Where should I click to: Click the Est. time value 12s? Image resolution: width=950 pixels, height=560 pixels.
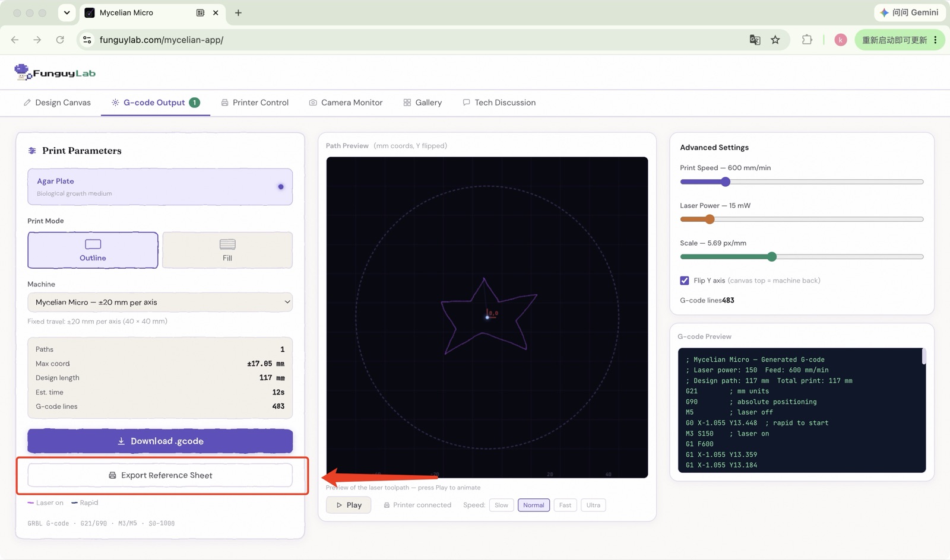pos(278,392)
